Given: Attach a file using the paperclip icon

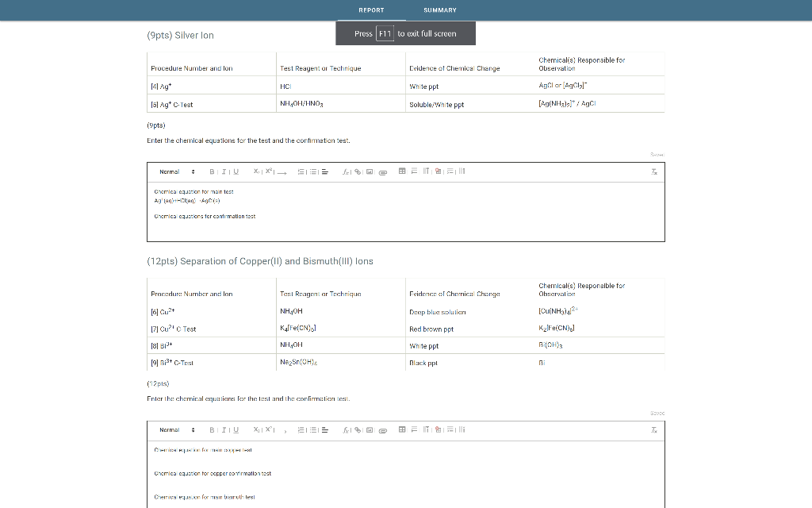Looking at the screenshot, I should pos(382,171).
